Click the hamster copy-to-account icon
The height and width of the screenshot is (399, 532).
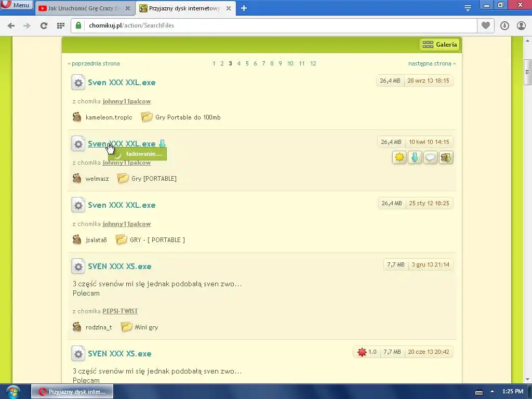click(446, 157)
